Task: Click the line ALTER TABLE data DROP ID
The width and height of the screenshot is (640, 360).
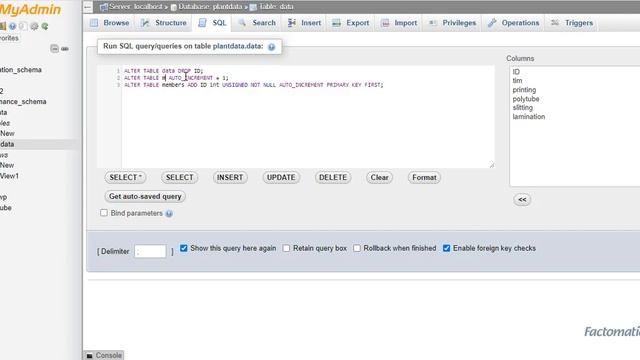Action: coord(163,71)
